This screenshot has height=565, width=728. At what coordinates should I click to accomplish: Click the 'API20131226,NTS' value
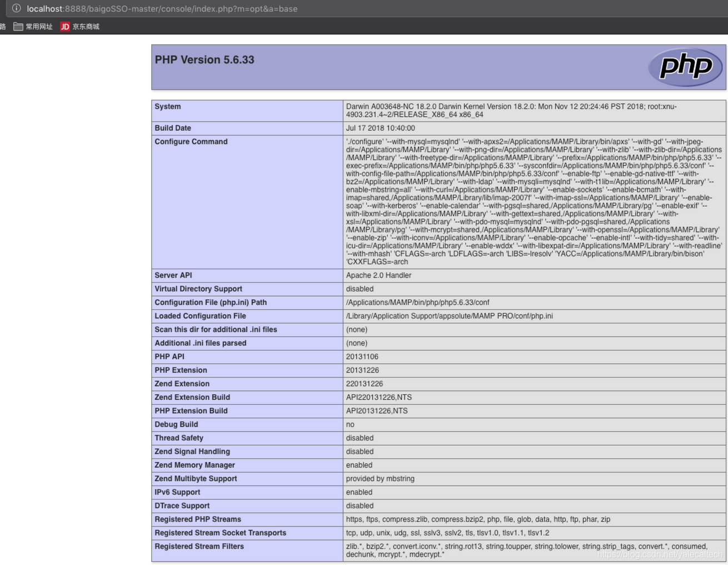point(377,411)
